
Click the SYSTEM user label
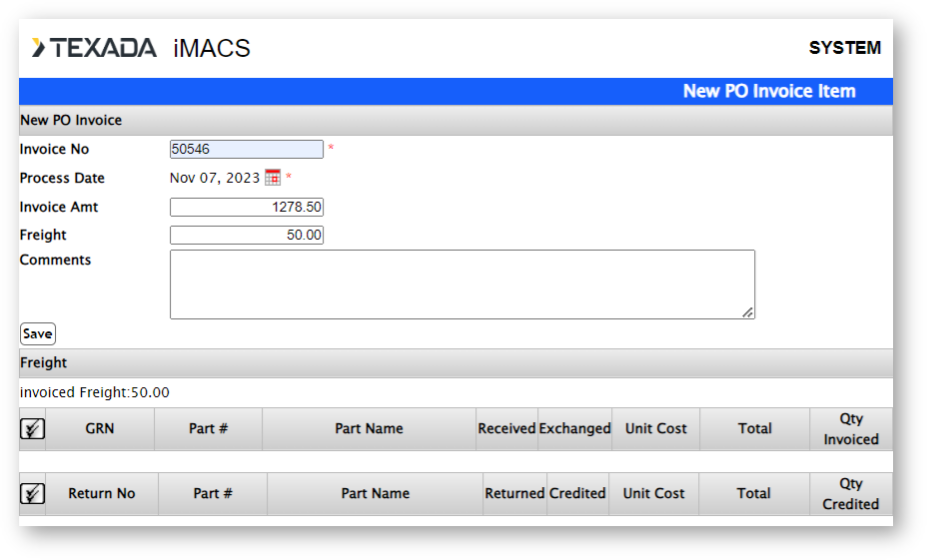[x=845, y=48]
